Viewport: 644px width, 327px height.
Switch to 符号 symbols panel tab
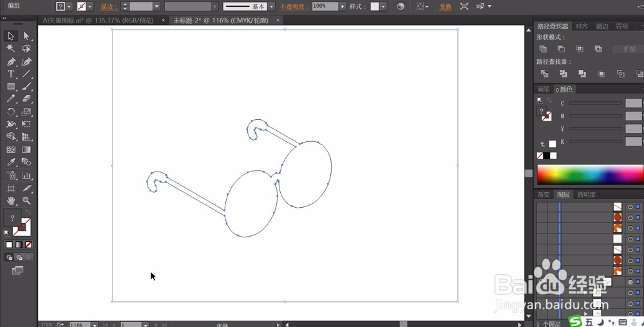(x=622, y=26)
